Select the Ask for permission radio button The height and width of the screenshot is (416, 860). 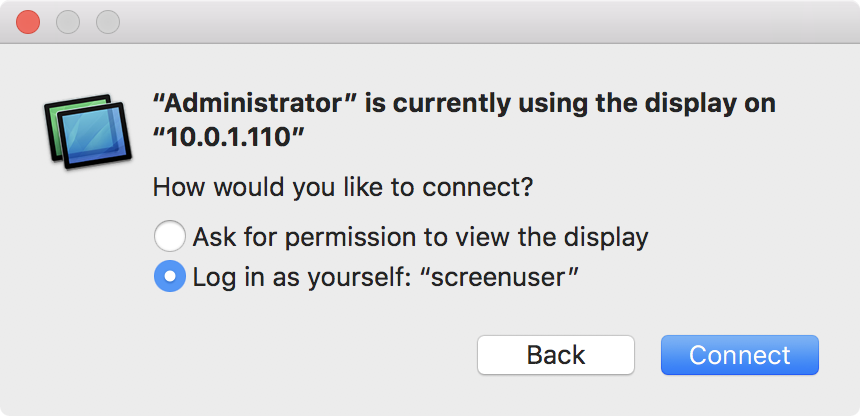pos(169,237)
